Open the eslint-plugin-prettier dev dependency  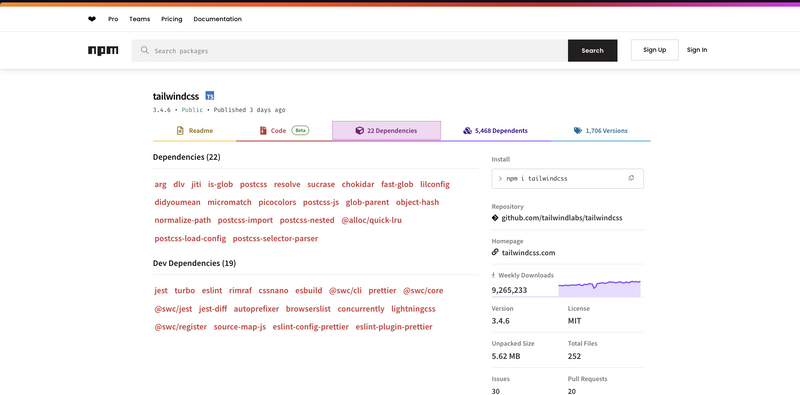[394, 327]
